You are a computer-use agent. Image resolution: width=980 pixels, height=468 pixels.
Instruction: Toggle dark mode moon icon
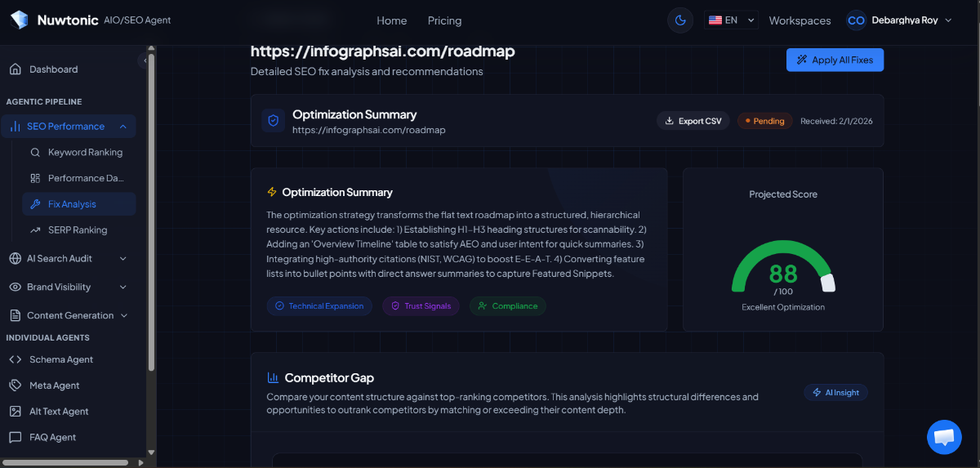[x=680, y=20]
